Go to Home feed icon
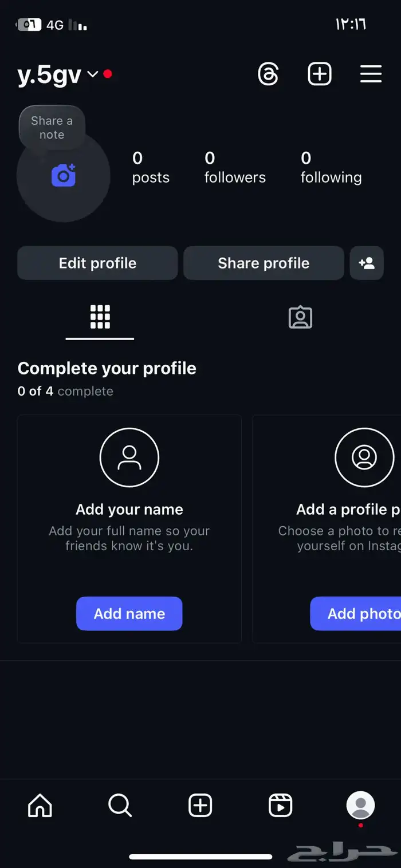 pos(40,806)
